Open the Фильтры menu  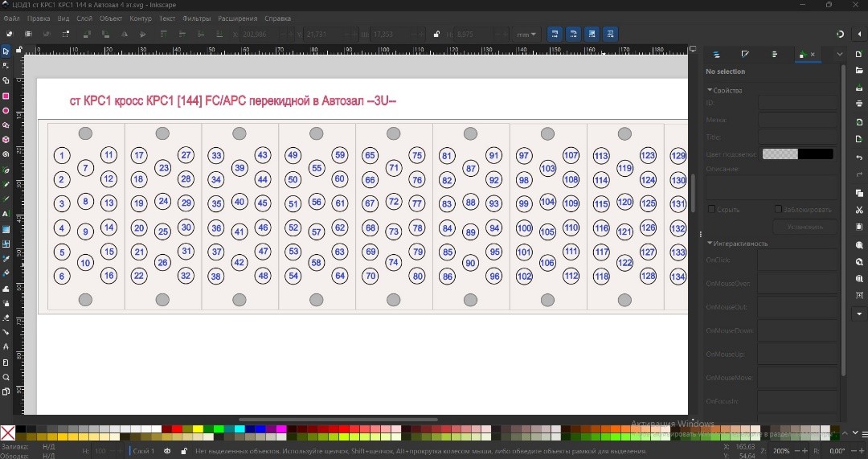tap(197, 18)
